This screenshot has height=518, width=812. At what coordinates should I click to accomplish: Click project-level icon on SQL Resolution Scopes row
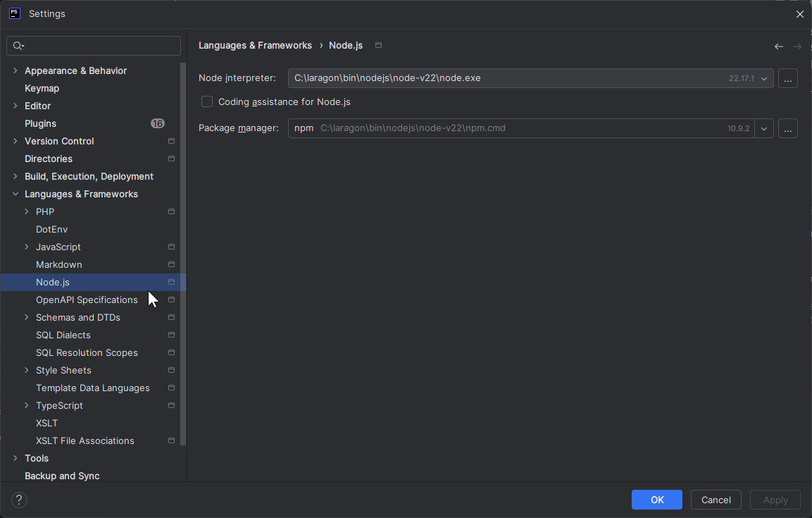171,352
